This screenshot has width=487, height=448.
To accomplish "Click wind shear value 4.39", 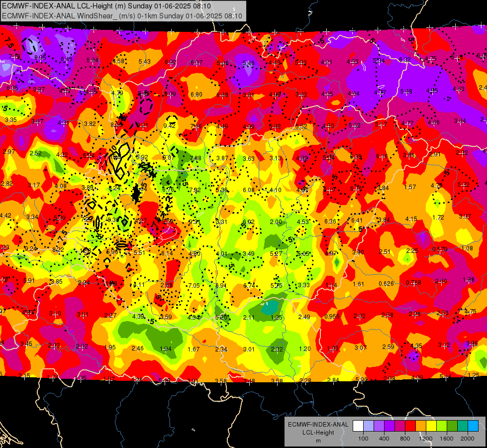I will [138, 316].
